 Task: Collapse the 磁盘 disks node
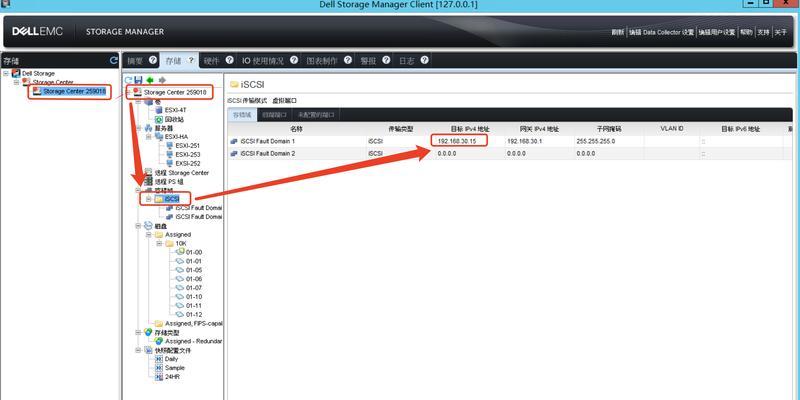tap(138, 226)
